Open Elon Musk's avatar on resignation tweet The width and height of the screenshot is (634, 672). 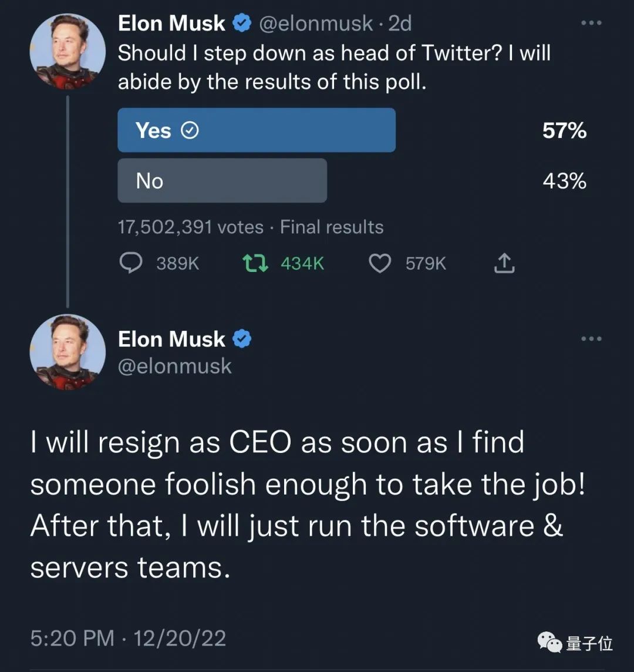click(x=68, y=352)
